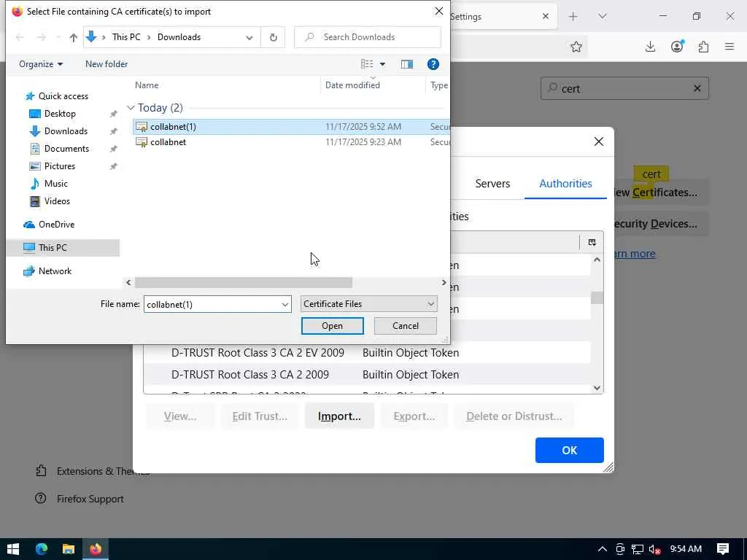
Task: Open Firefox list all tabs chevron
Action: pyautogui.click(x=602, y=17)
